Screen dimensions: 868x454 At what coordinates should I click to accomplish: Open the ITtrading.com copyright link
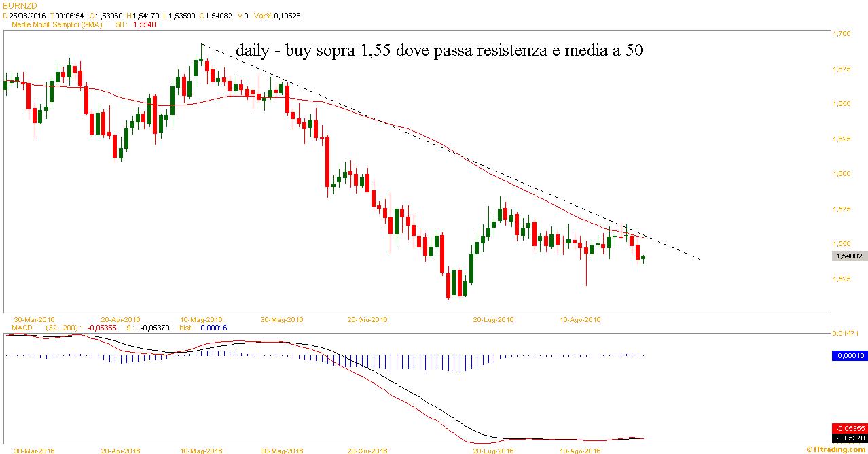pyautogui.click(x=836, y=449)
